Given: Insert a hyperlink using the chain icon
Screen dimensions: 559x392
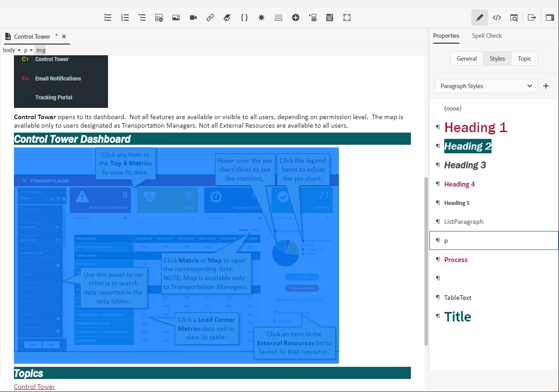Looking at the screenshot, I should tap(210, 18).
